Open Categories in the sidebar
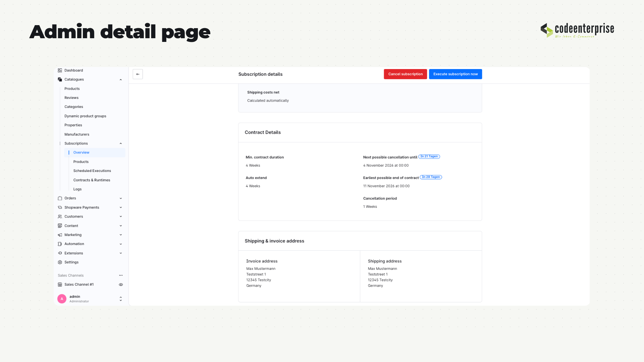 tap(74, 107)
